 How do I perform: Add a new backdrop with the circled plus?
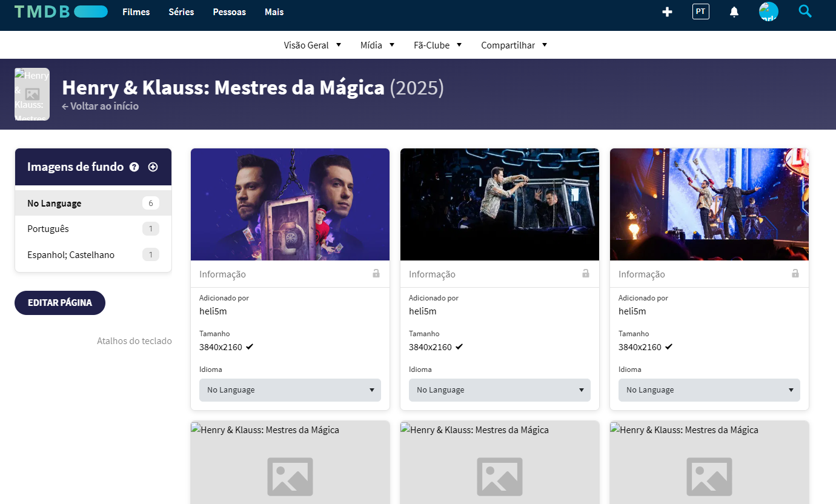click(x=153, y=167)
